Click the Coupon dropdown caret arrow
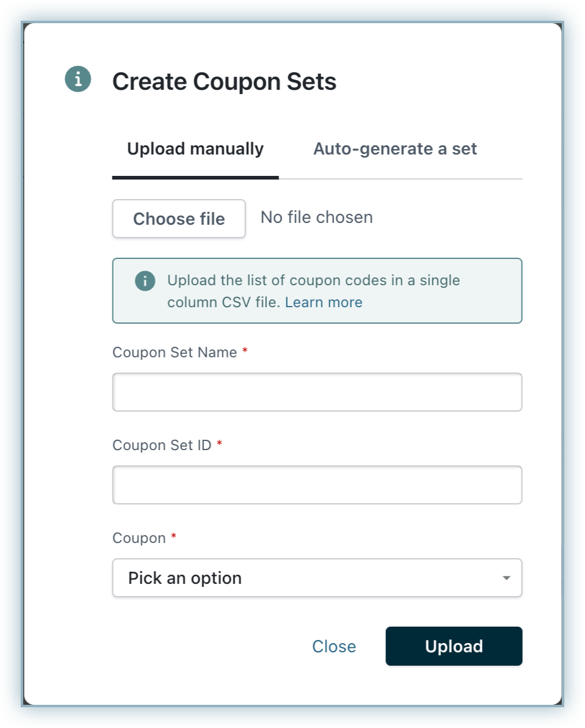The height and width of the screenshot is (728, 585). point(506,578)
